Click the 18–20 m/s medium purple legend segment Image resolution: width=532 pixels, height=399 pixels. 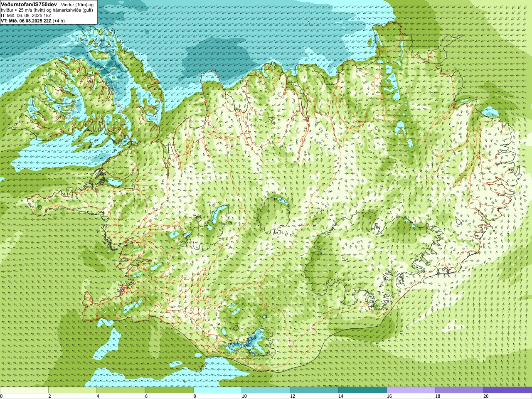pos(459,390)
